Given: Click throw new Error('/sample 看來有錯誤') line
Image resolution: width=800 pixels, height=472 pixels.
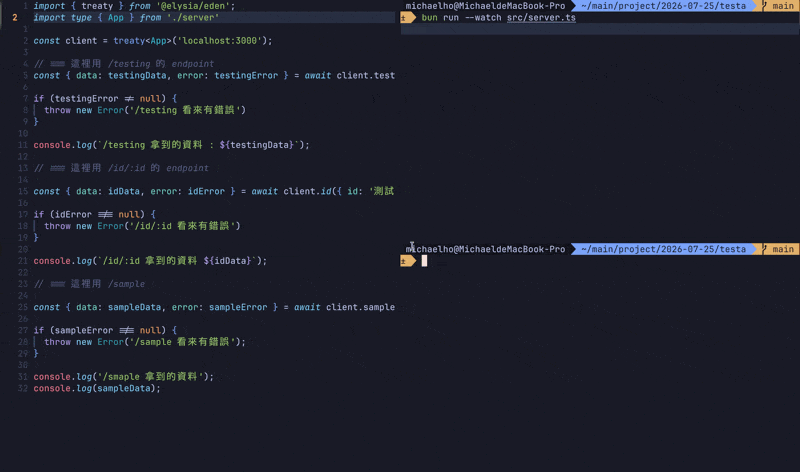Looking at the screenshot, I should pyautogui.click(x=145, y=342).
